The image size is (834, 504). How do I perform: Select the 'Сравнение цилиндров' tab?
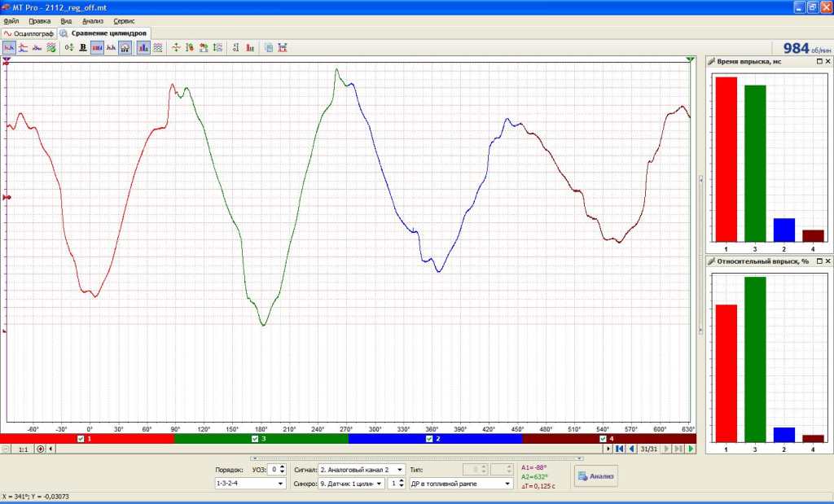(104, 33)
